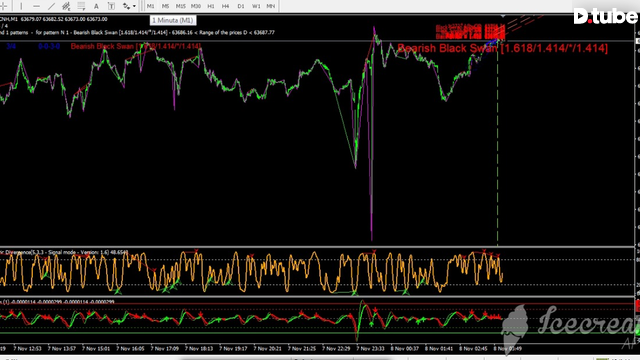Select the text (A) tool
640x360 pixels.
click(x=96, y=6)
